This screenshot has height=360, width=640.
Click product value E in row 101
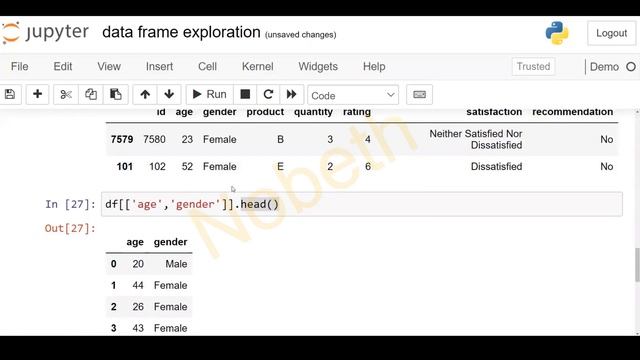(x=280, y=167)
